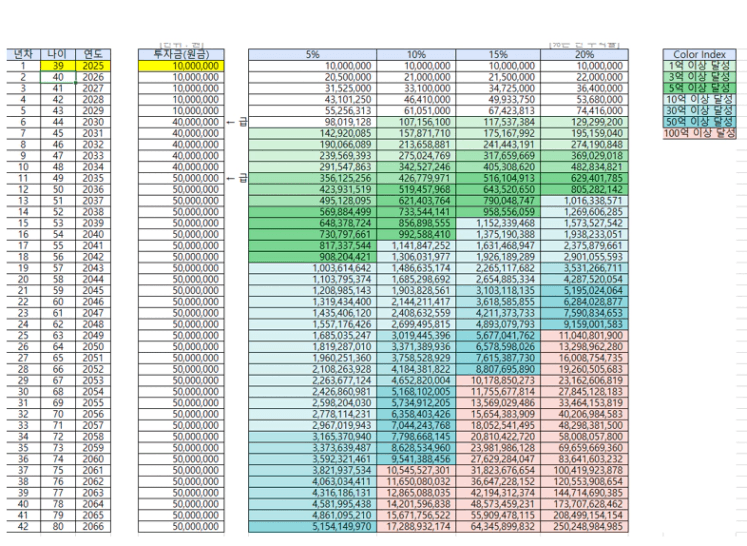Screen dimensions: 747x546
Task: Select the 5,677,041,762 cell
Action: (498, 335)
